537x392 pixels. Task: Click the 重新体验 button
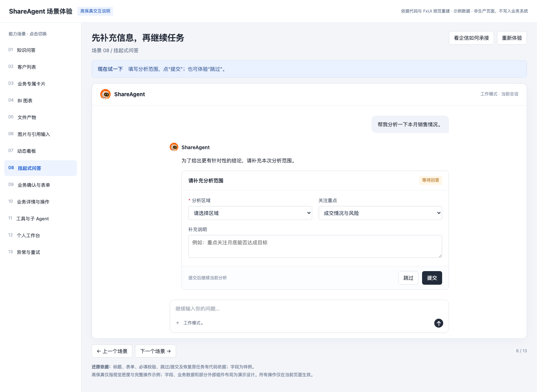tap(512, 38)
